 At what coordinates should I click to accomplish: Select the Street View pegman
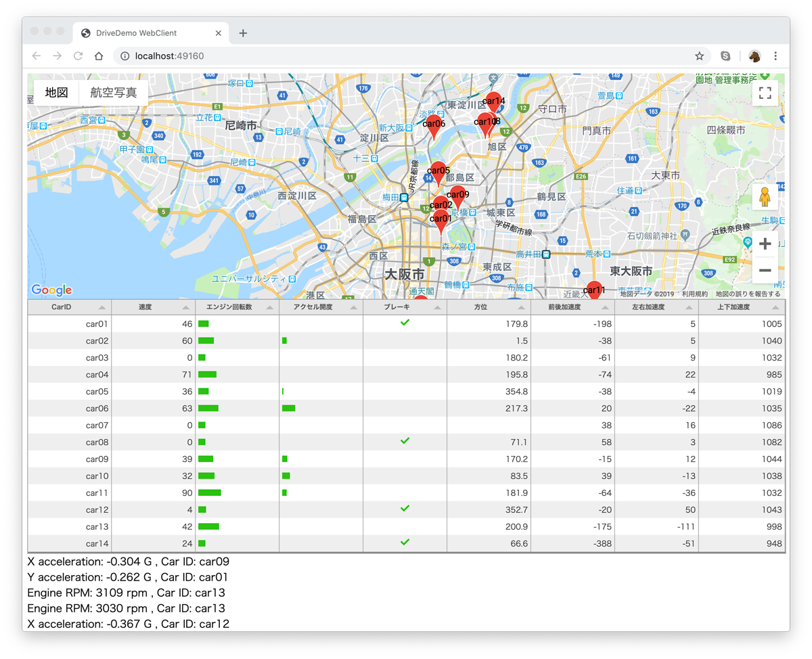[x=765, y=197]
